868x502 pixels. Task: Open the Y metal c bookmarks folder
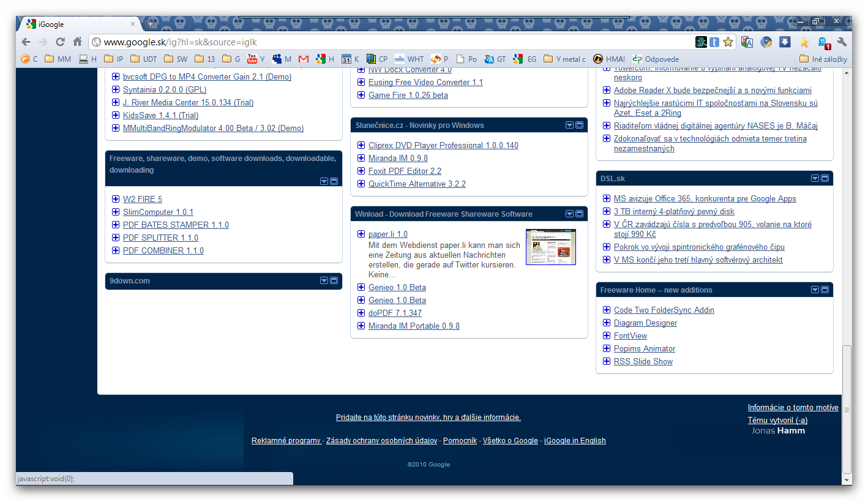(564, 59)
